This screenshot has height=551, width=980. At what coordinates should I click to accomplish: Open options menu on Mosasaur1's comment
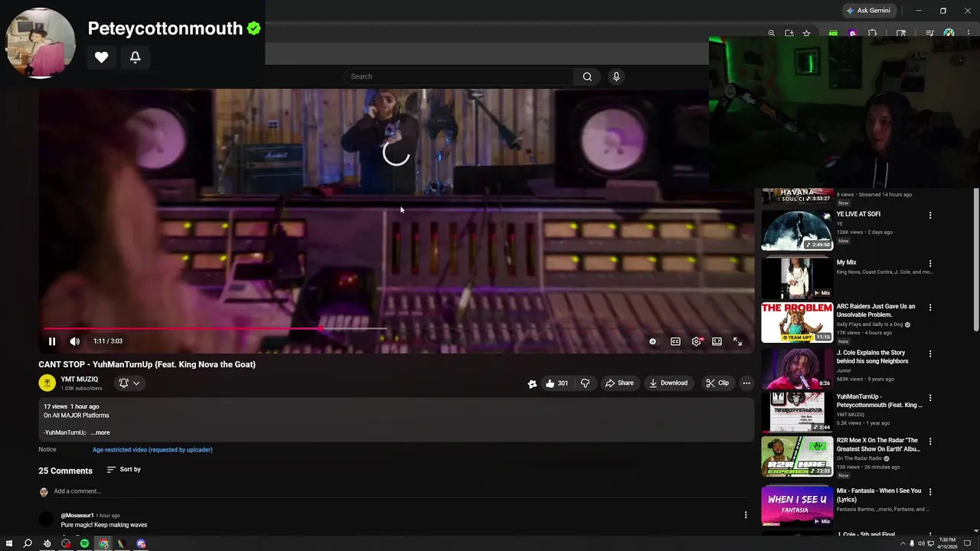[746, 515]
